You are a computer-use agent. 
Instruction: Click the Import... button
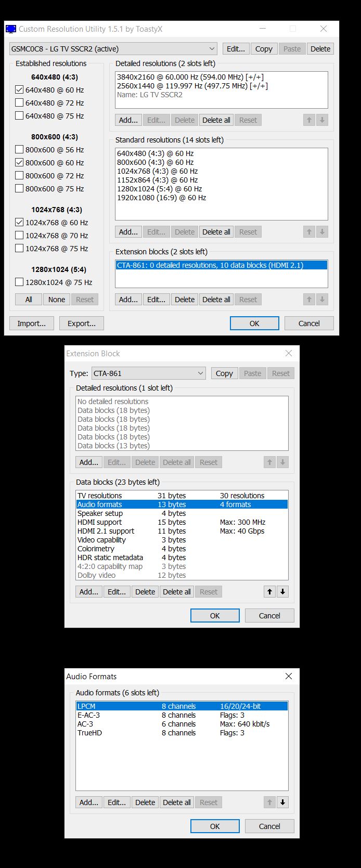(x=31, y=323)
